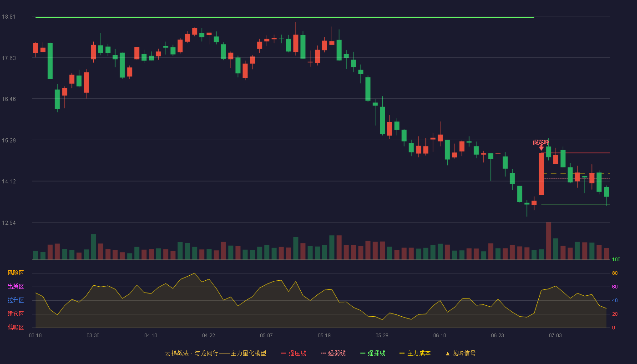
Task: Click the tallest red volume bar
Action: click(x=548, y=241)
